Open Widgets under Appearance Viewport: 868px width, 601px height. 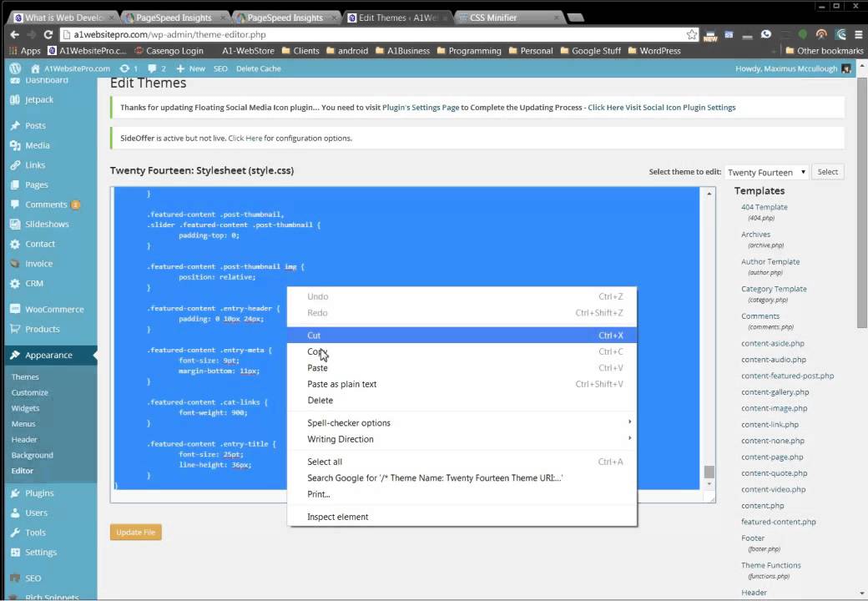pos(26,408)
